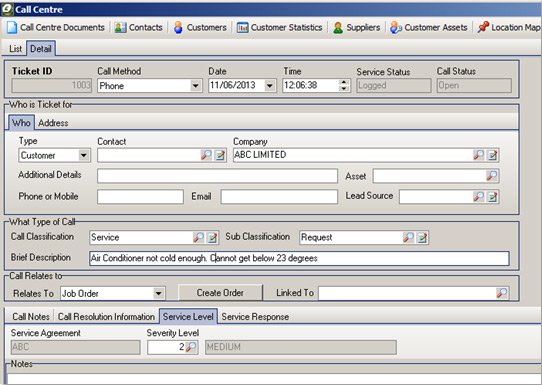
Task: Select the Who tab
Action: click(x=21, y=123)
